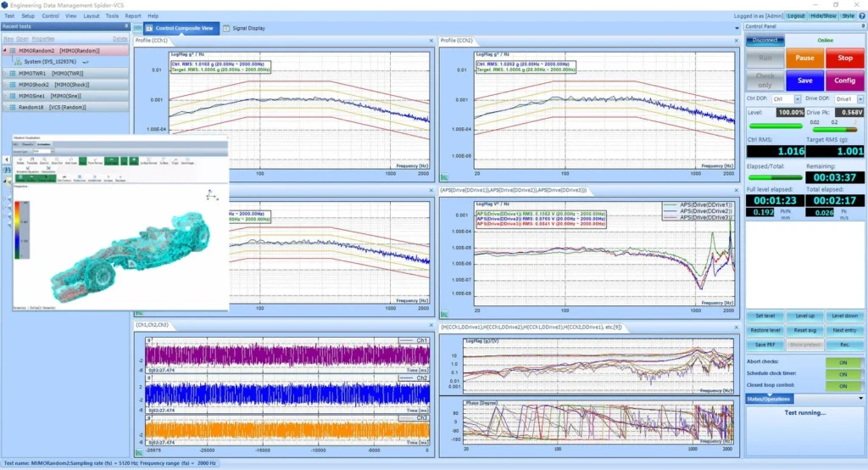The image size is (868, 470).
Task: Toggle Schedule clock timer switch
Action: tap(843, 374)
